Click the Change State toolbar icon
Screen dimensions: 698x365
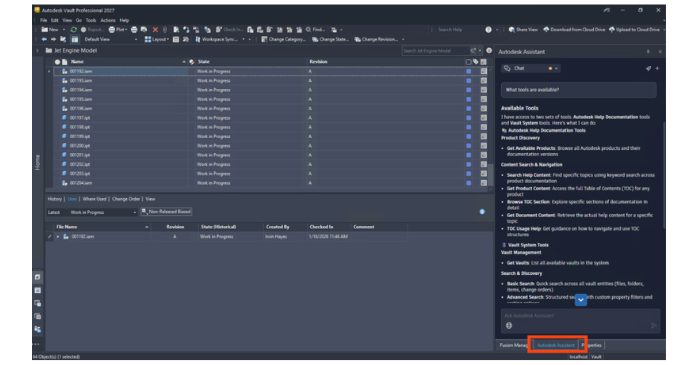315,39
